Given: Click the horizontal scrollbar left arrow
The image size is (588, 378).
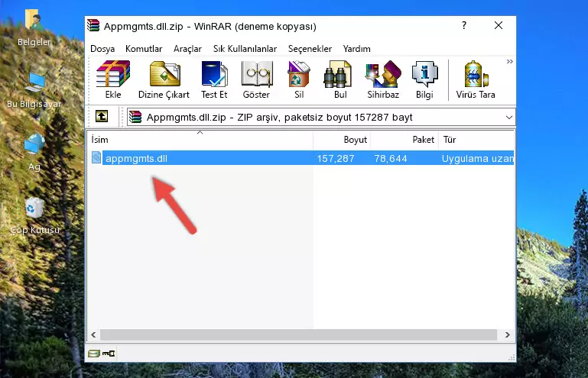Looking at the screenshot, I should 93,334.
